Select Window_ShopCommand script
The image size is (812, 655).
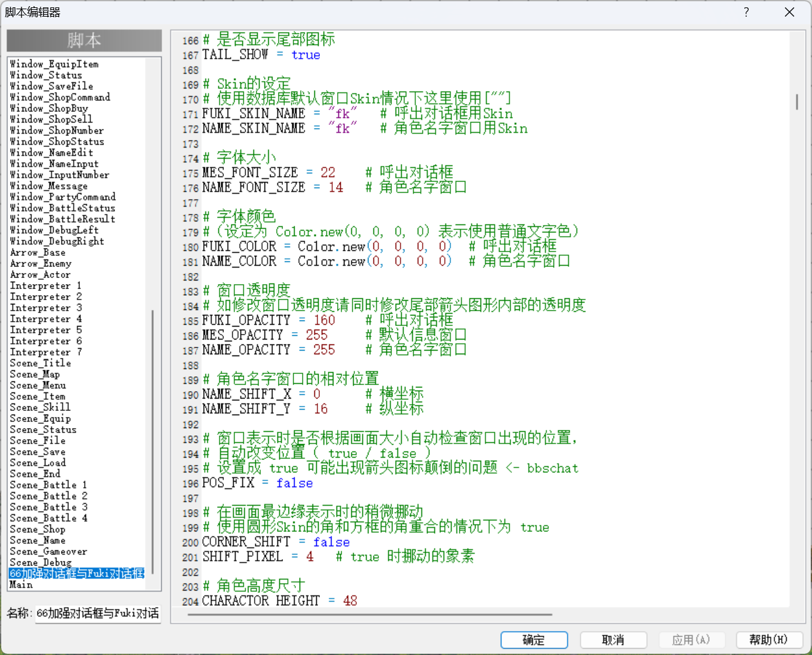[x=60, y=97]
